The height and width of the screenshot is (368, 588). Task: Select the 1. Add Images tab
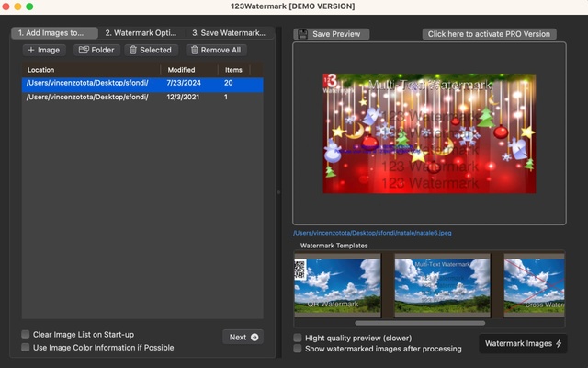(x=55, y=33)
